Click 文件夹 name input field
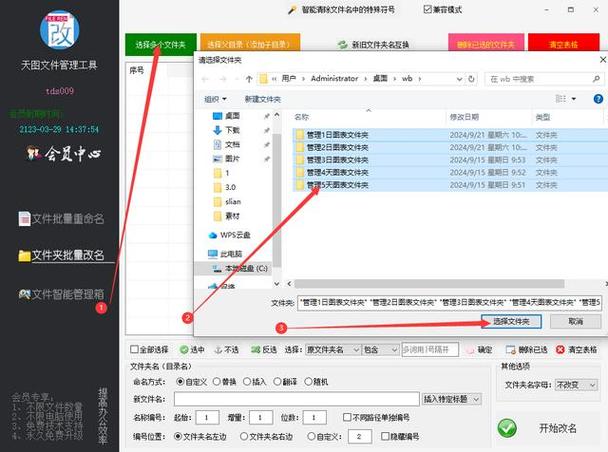Viewport: 608px width, 452px height. click(449, 302)
